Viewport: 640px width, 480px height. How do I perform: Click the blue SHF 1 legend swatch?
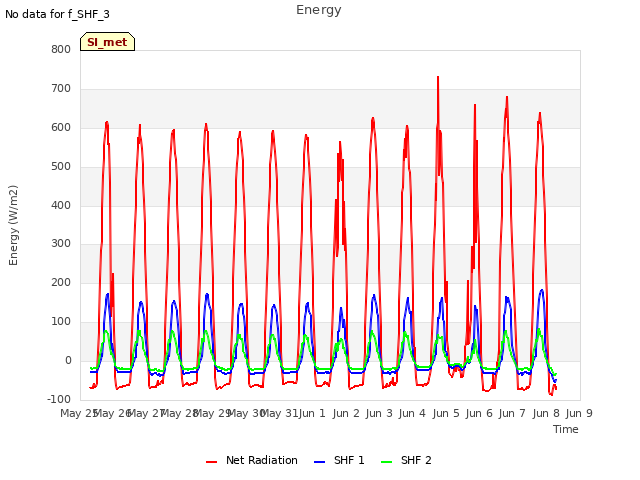(x=319, y=462)
